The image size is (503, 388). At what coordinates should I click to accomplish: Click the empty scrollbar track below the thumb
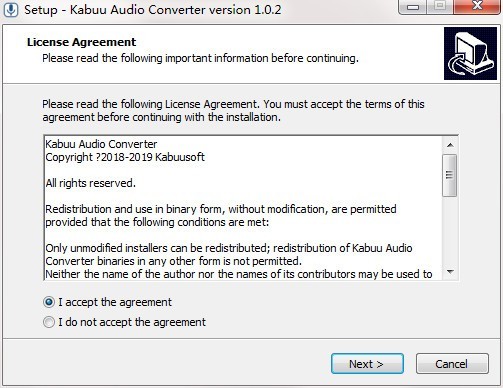(450, 230)
